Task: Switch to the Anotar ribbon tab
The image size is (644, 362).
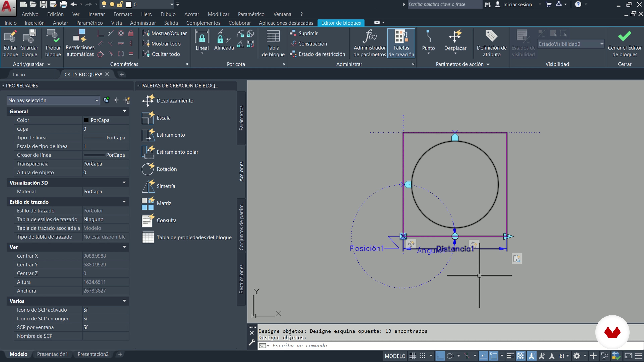Action: (60, 23)
